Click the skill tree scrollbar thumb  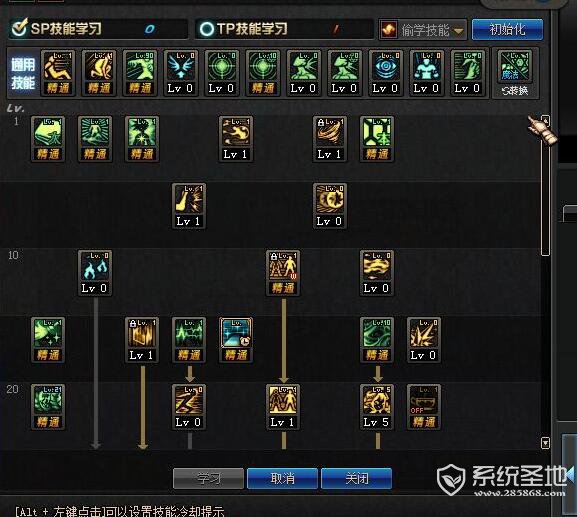point(546,191)
